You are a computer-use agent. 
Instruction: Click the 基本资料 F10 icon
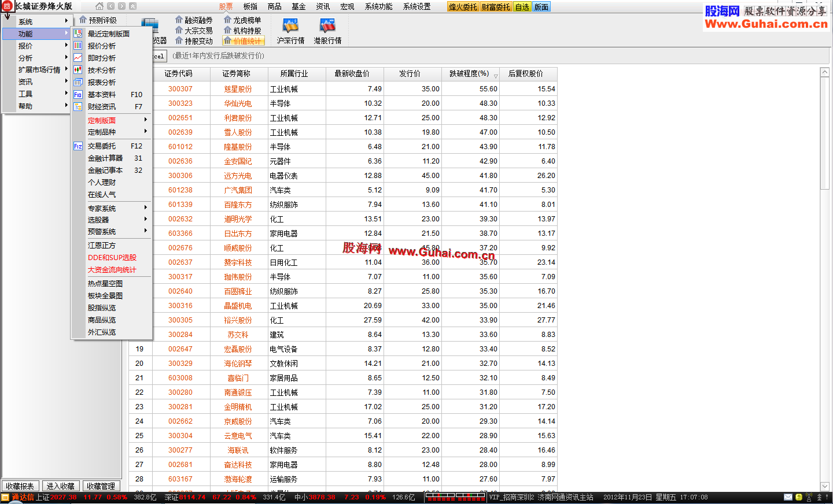(78, 94)
